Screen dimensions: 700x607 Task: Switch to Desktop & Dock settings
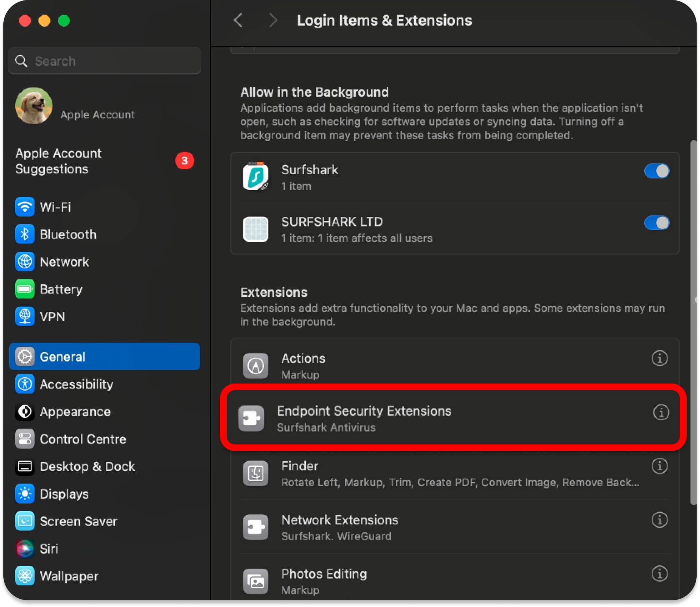pos(87,467)
